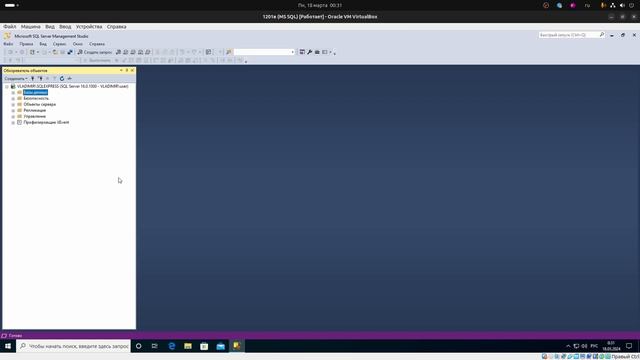Select the Управление tree item
Image resolution: width=640 pixels, height=360 pixels.
pos(35,116)
